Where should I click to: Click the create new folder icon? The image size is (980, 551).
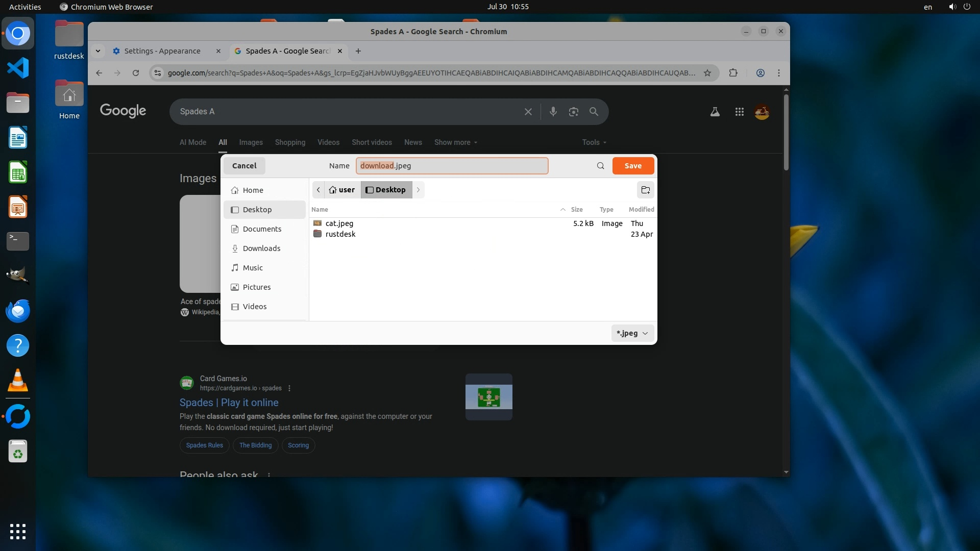[645, 190]
